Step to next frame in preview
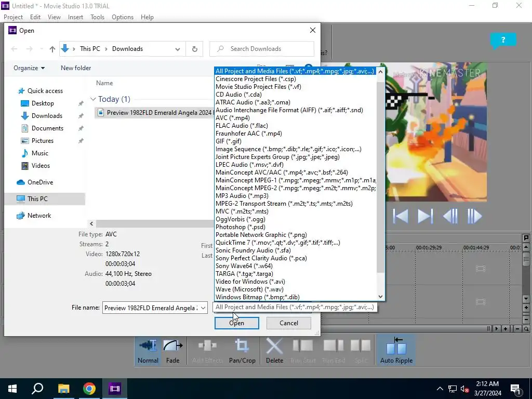This screenshot has width=532, height=399. (x=474, y=216)
